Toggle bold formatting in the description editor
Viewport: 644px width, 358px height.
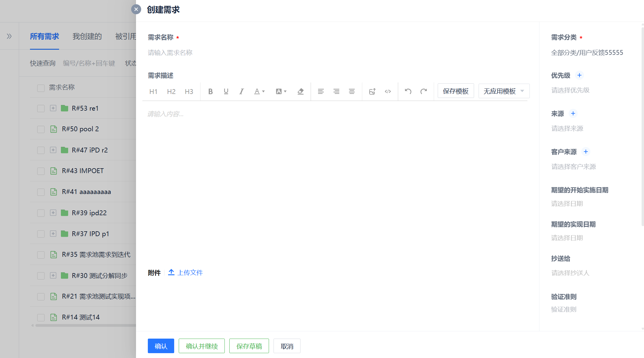211,91
